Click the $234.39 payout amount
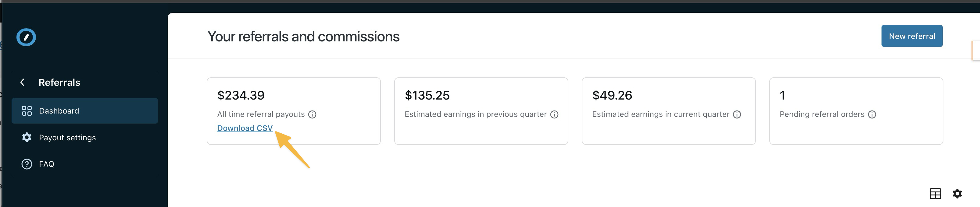The width and height of the screenshot is (980, 207). click(241, 95)
